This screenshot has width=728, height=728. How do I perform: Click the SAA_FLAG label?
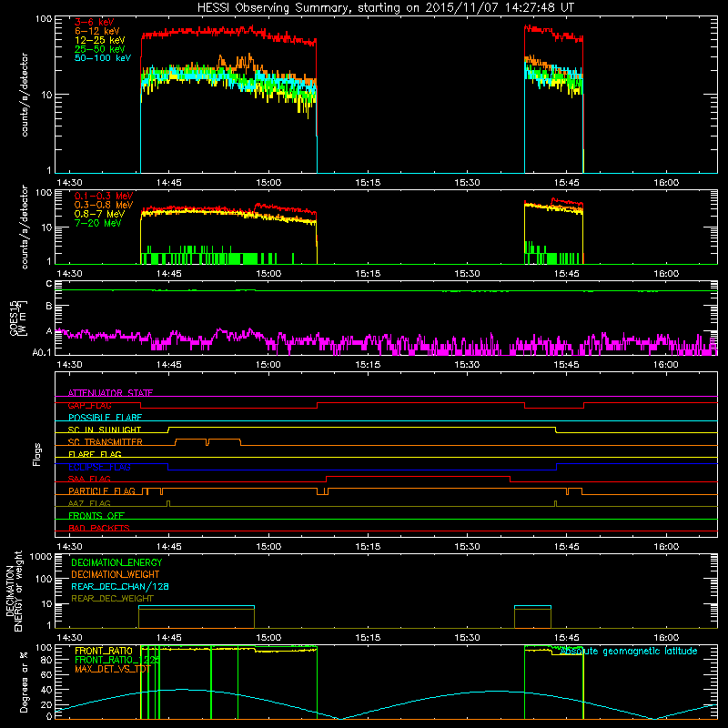click(89, 480)
